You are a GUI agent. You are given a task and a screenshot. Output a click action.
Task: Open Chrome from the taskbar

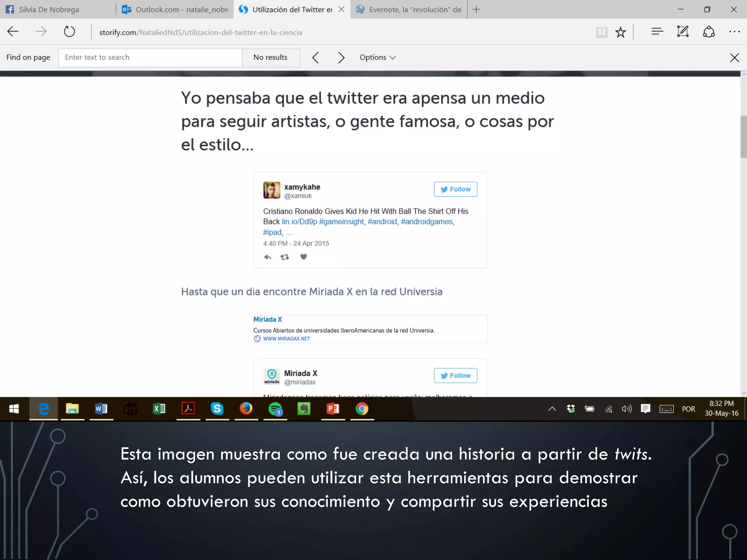click(x=362, y=409)
